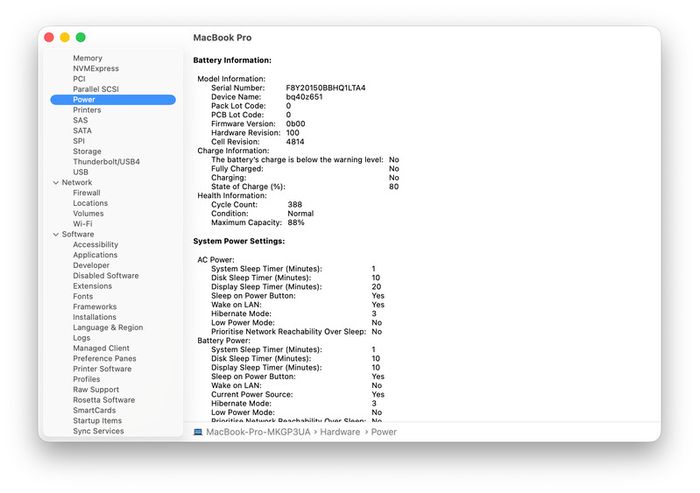Open Managed Client in sidebar
This screenshot has width=700, height=493.
tap(101, 348)
